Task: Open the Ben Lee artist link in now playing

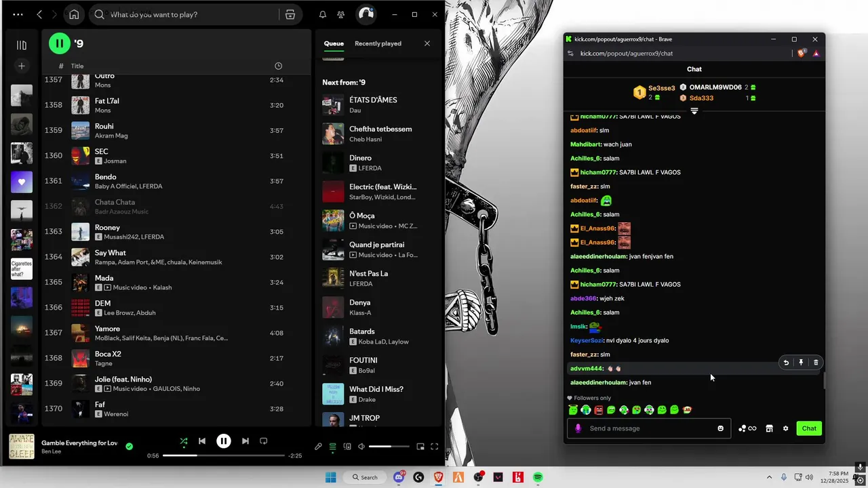Action: click(x=51, y=451)
